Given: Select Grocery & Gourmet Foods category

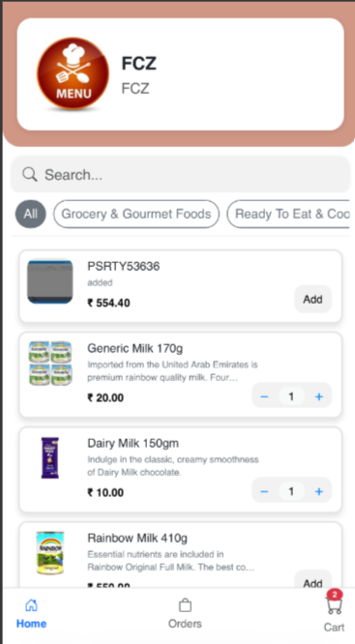Looking at the screenshot, I should tap(136, 214).
